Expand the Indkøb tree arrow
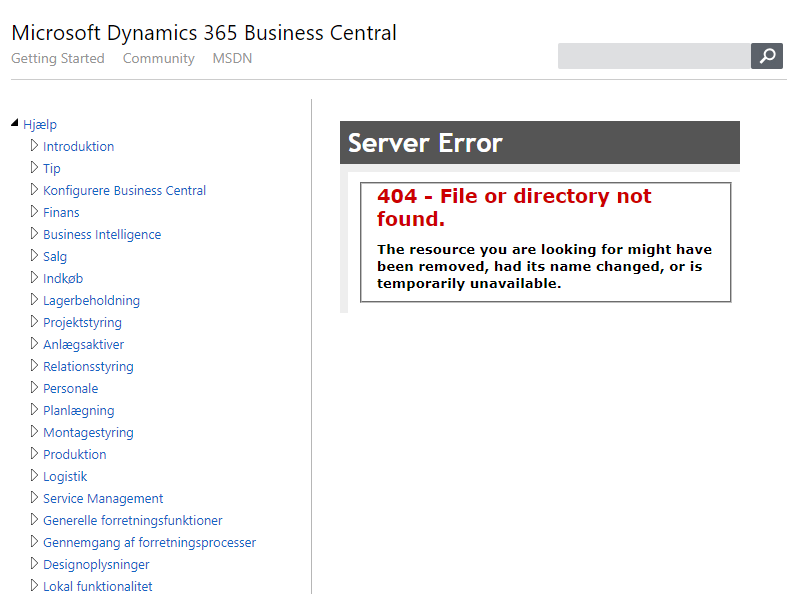The height and width of the screenshot is (604, 797). 34,277
